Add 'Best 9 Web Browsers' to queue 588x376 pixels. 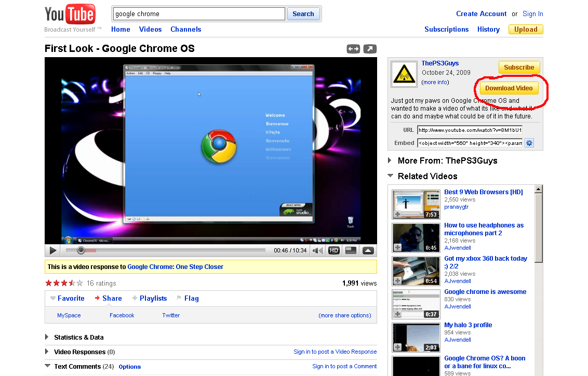coord(397,214)
